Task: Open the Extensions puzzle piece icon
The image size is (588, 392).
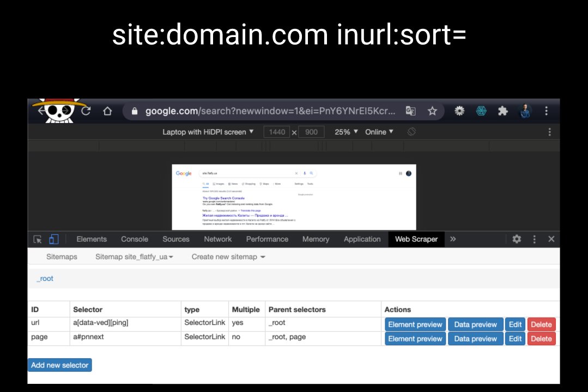Action: [502, 111]
